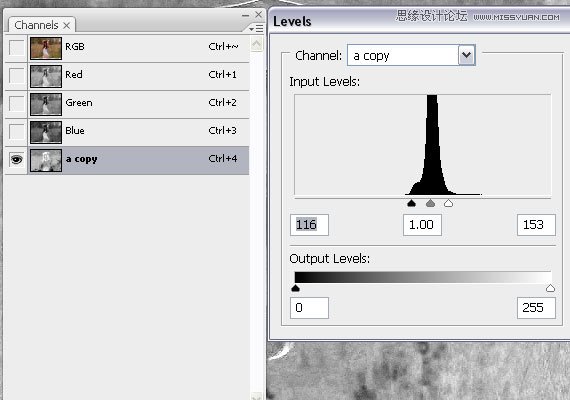570x400 pixels.
Task: Click the RGB channel thumbnail
Action: [46, 48]
